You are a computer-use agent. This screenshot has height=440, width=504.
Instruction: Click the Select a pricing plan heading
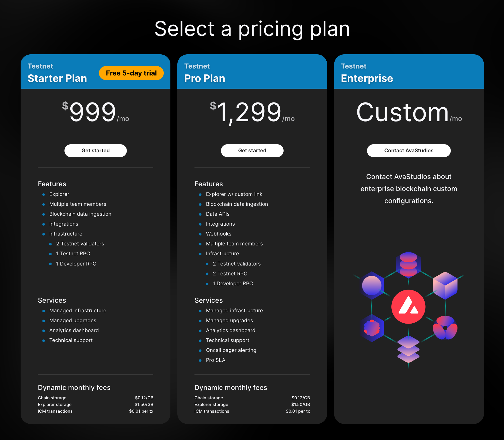[x=252, y=29]
